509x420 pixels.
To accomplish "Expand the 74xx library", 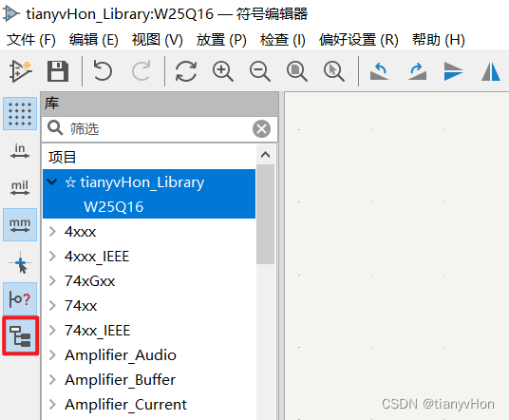I will click(52, 306).
